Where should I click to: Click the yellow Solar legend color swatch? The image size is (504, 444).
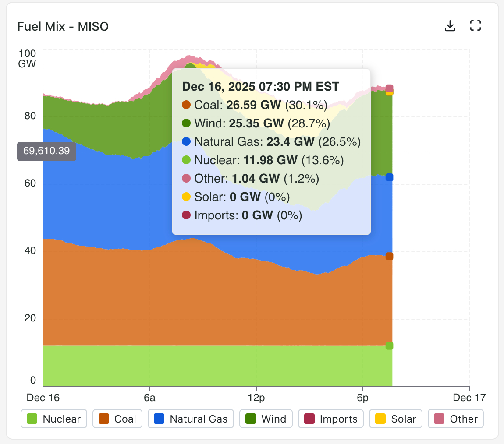tap(381, 419)
